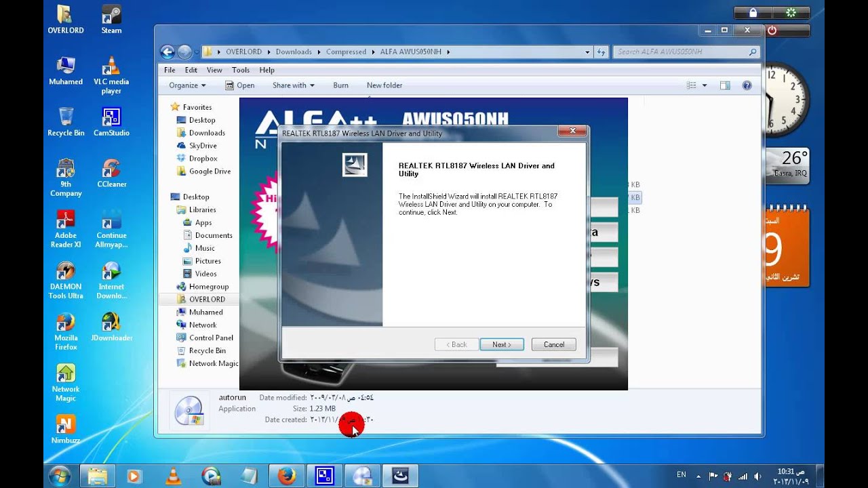Open Adobe Reader XI desktop shortcut
The height and width of the screenshot is (488, 868).
pyautogui.click(x=66, y=229)
